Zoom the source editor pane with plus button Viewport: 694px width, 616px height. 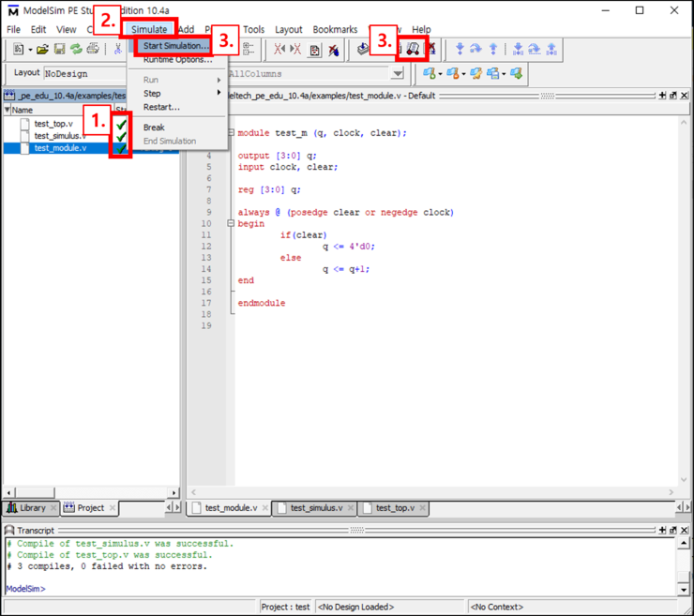point(662,95)
